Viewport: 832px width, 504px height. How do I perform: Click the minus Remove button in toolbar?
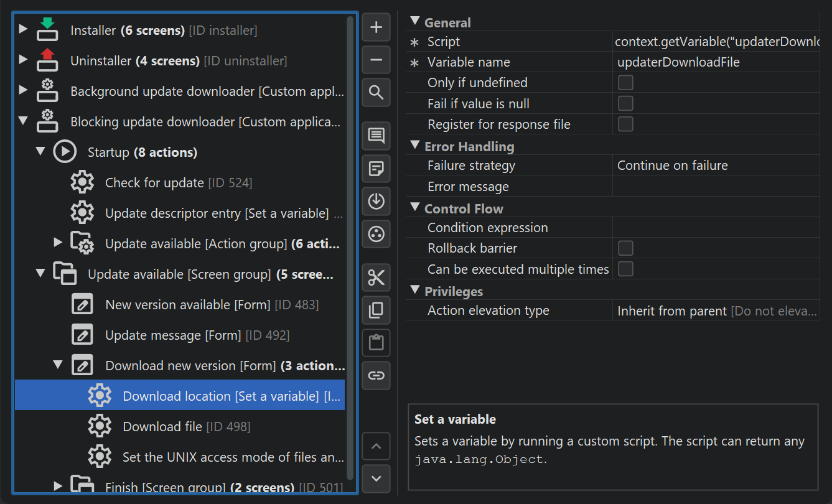point(376,60)
